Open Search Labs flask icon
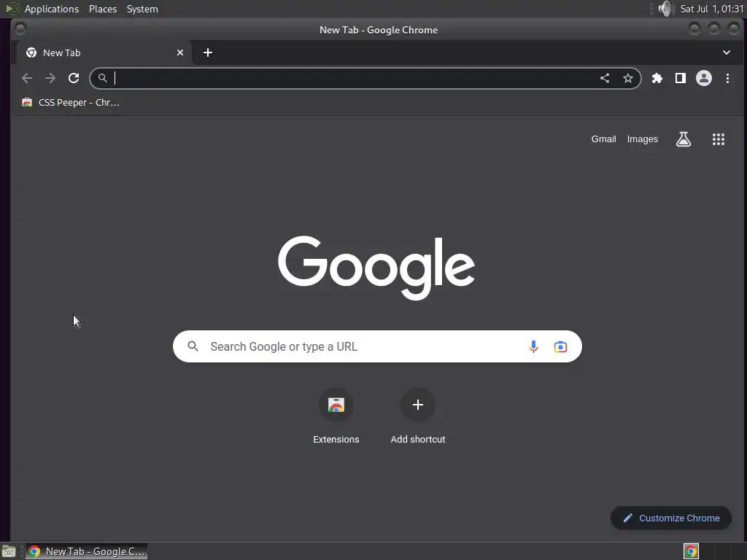This screenshot has height=560, width=747. click(683, 139)
